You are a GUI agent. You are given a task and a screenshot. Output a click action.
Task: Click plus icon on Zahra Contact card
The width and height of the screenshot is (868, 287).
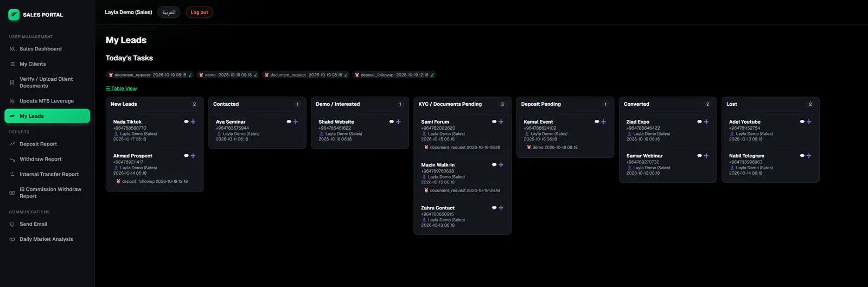point(501,208)
